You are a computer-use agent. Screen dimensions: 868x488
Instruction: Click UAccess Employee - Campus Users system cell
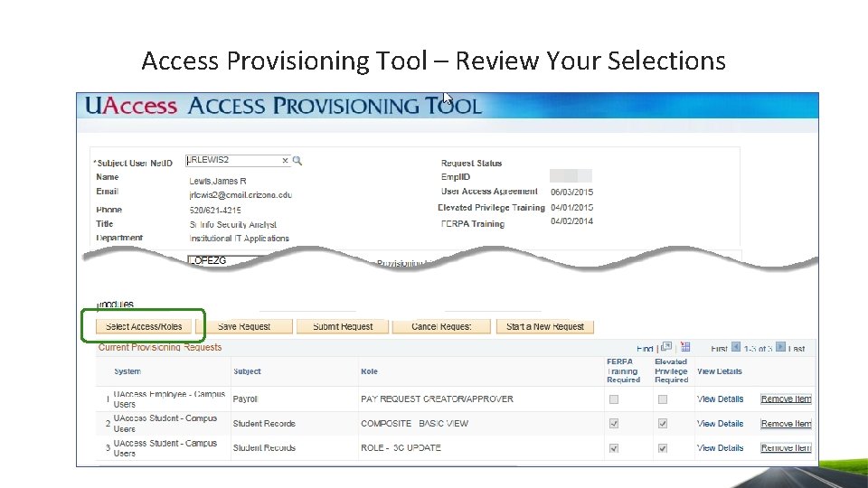[169, 399]
